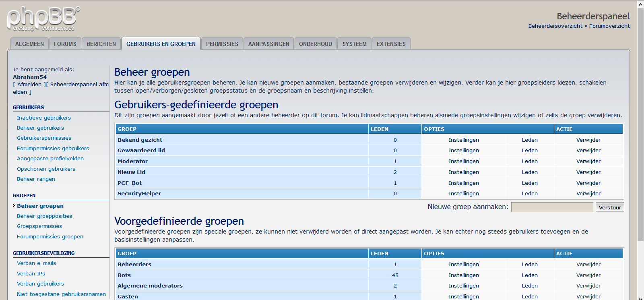This screenshot has height=300, width=644.
Task: Verwijder the Nieuw Lid group
Action: pos(588,172)
